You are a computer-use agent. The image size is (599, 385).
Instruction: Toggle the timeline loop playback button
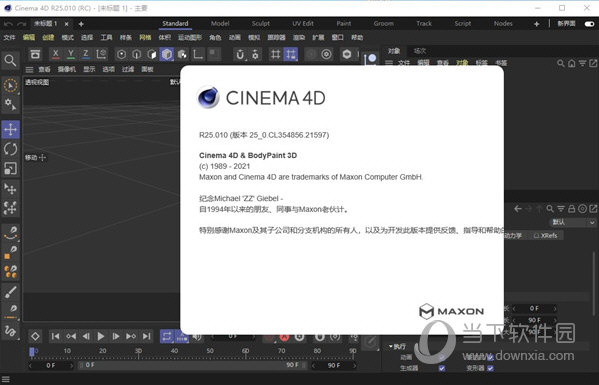167,336
